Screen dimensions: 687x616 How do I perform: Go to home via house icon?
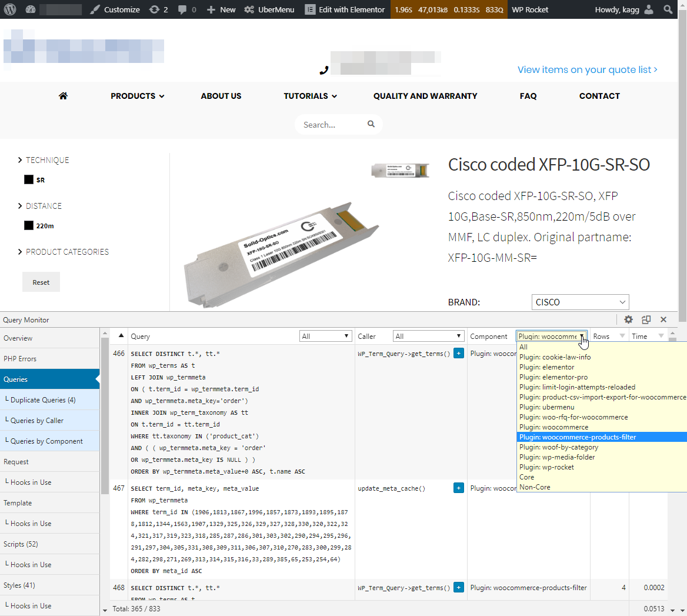63,96
